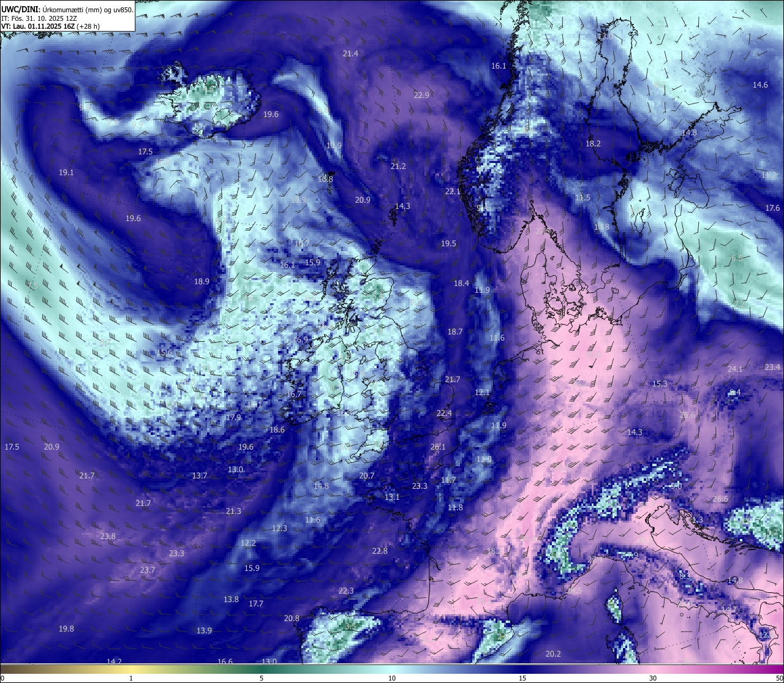Click the 20.2 value label
This screenshot has width=784, height=683.
(553, 654)
